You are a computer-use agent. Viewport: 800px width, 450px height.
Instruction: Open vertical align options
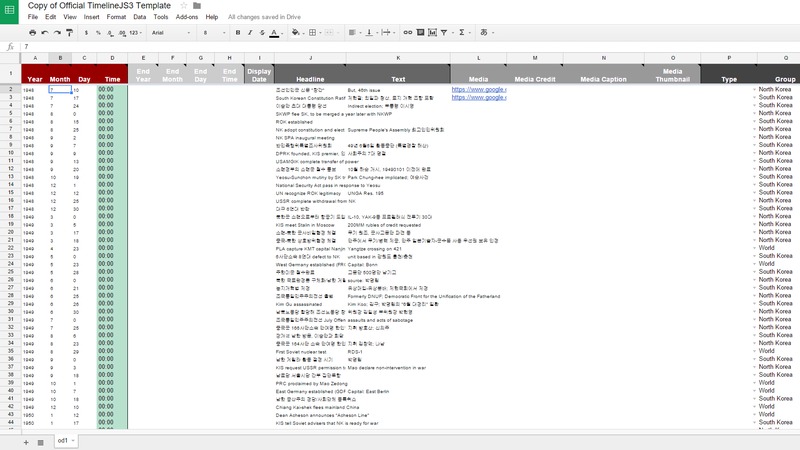pyautogui.click(x=369, y=33)
